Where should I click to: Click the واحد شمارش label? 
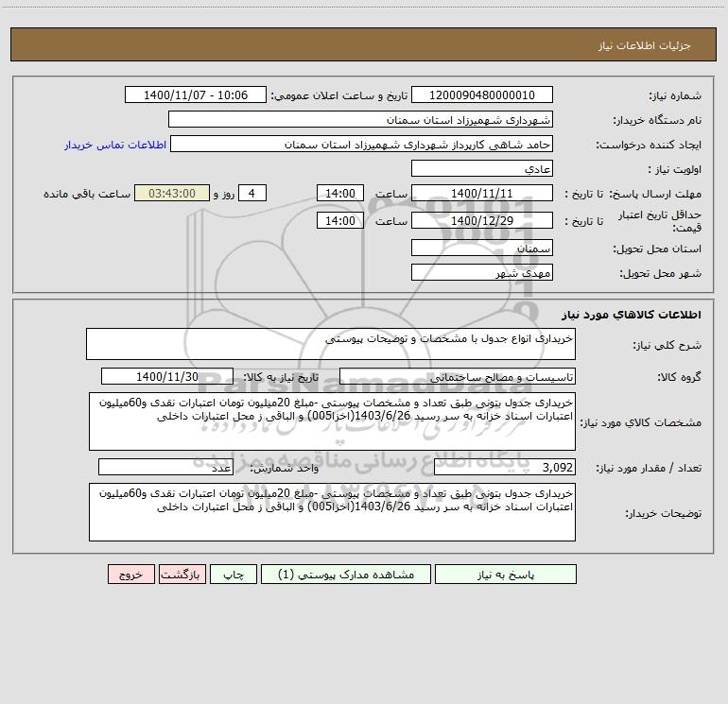(286, 469)
